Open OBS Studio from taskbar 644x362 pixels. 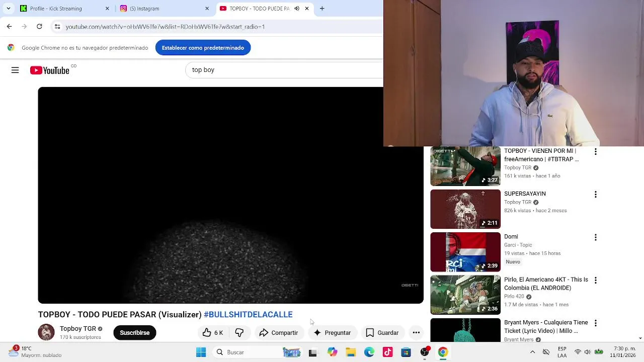[x=425, y=352]
